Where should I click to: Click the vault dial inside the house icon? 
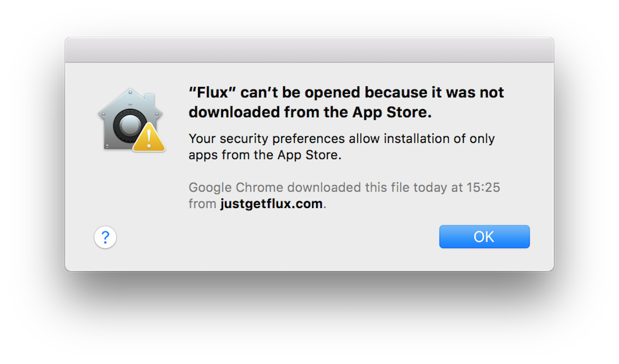[130, 126]
